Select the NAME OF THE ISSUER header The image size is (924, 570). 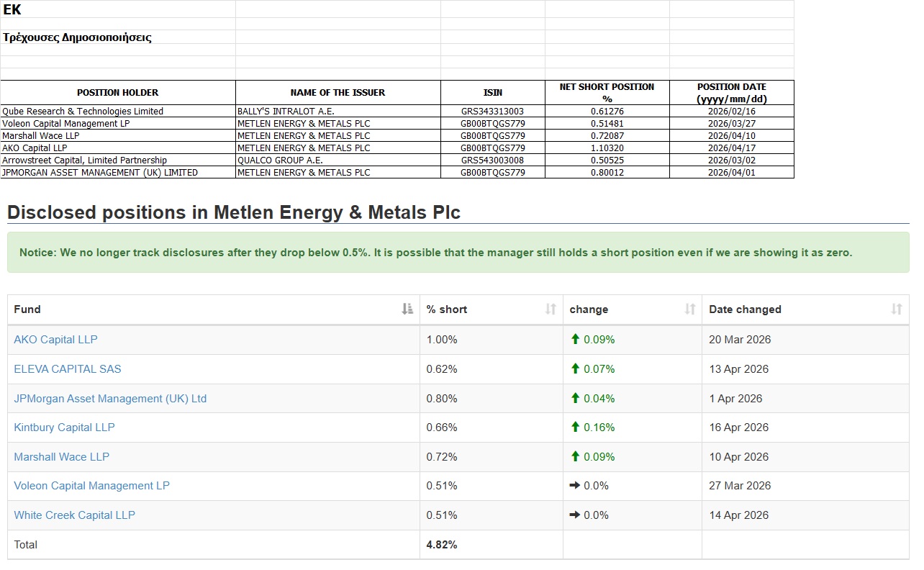(338, 93)
